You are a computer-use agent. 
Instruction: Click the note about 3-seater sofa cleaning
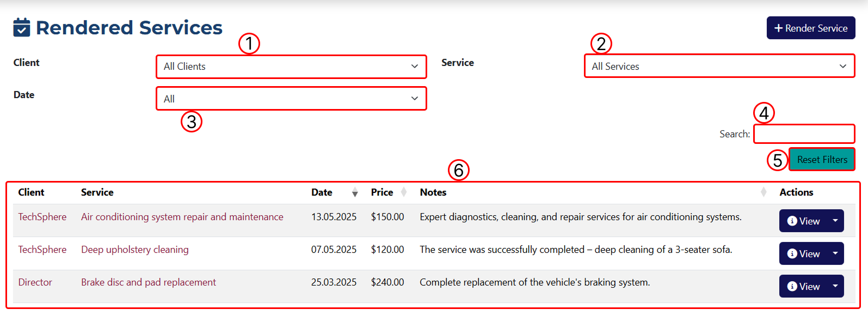[x=576, y=250]
